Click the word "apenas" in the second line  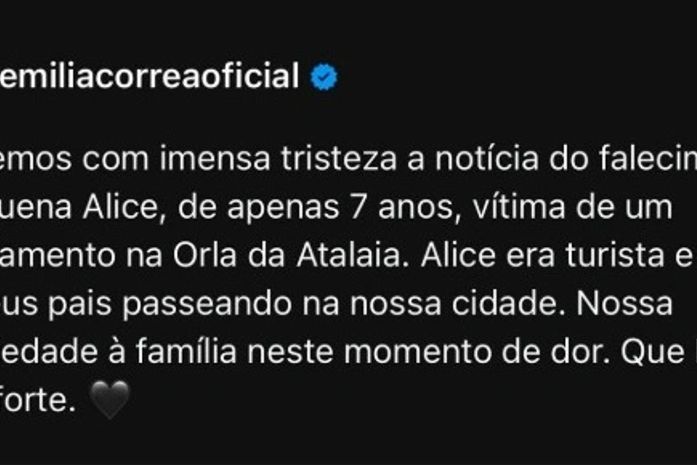point(283,208)
